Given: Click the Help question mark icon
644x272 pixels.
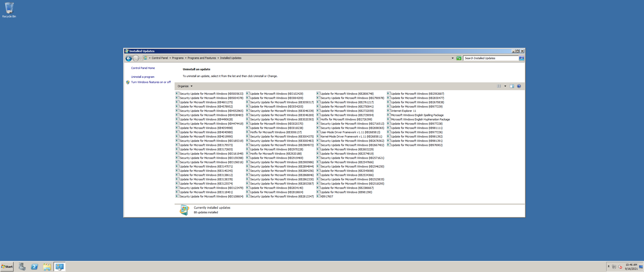Looking at the screenshot, I should [x=519, y=86].
